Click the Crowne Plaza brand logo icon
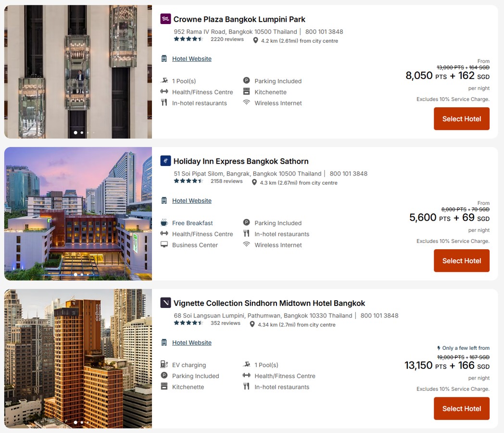 point(165,19)
